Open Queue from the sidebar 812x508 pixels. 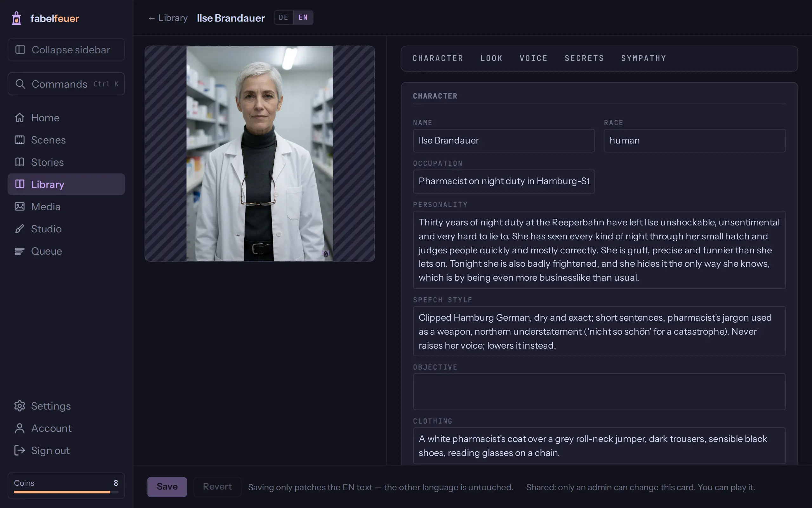[x=66, y=251]
